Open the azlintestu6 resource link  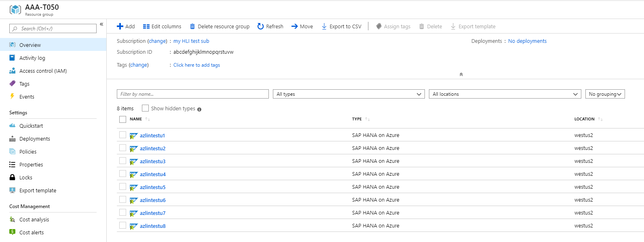(152, 200)
